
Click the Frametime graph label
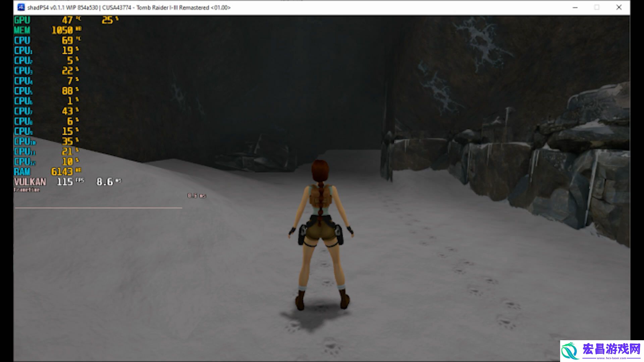[27, 190]
